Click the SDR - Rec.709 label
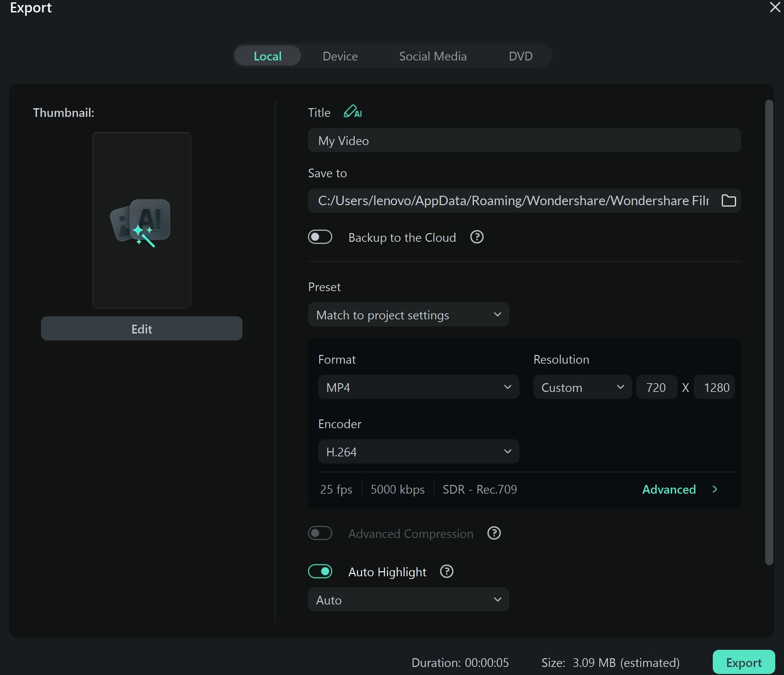Screen dimensions: 784x675 tap(480, 489)
